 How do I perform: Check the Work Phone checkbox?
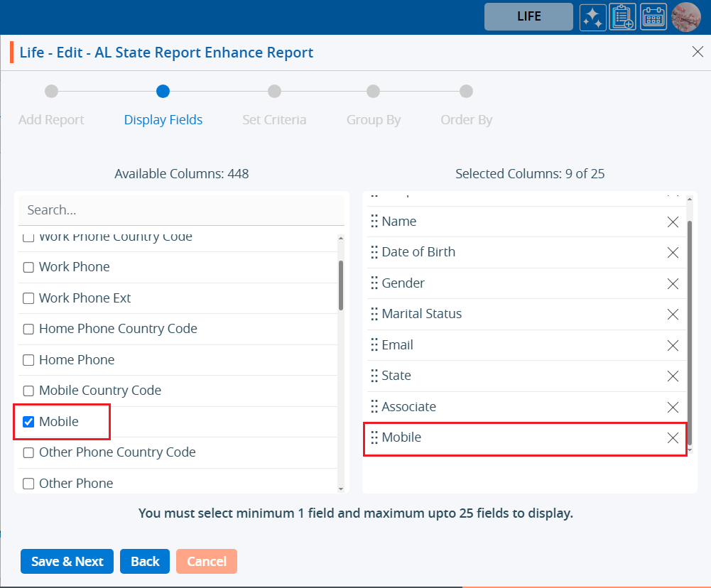point(29,268)
